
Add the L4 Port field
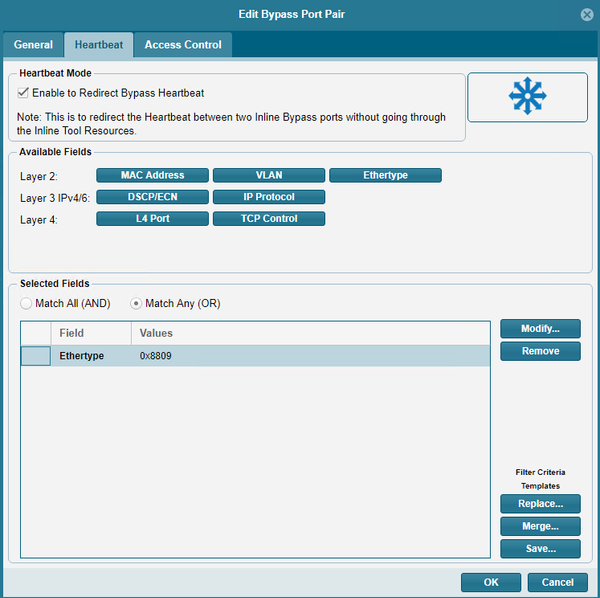tap(152, 218)
